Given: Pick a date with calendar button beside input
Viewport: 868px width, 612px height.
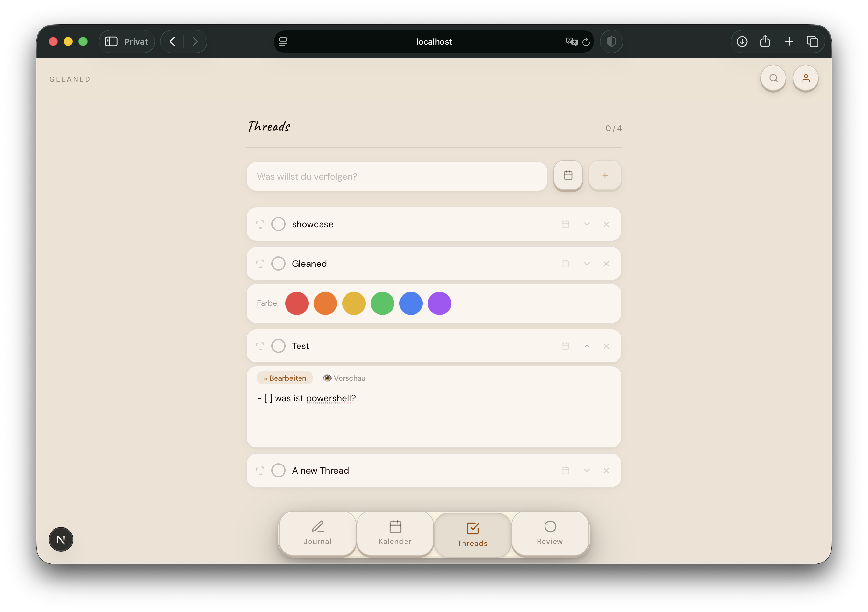Looking at the screenshot, I should 568,175.
